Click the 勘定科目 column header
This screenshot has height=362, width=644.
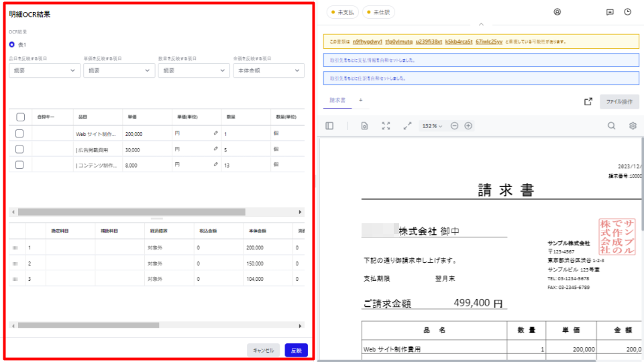pyautogui.click(x=70, y=231)
